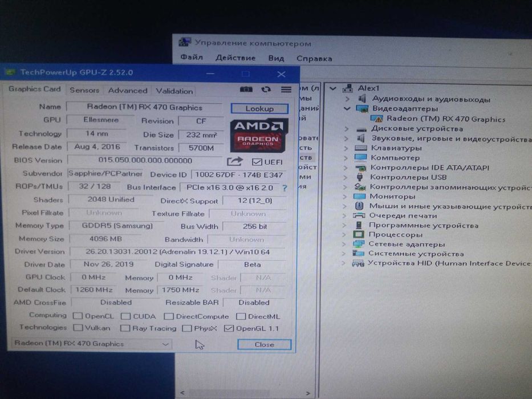This screenshot has height=399, width=532.
Task: Click the Driver Version field
Action: [x=177, y=252]
